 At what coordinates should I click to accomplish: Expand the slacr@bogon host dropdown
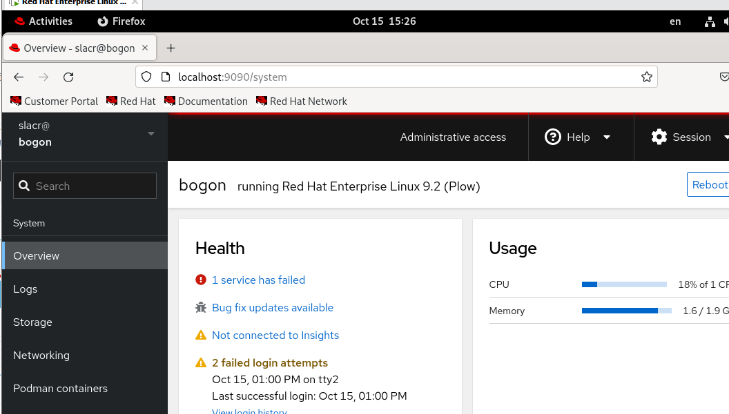tap(151, 133)
